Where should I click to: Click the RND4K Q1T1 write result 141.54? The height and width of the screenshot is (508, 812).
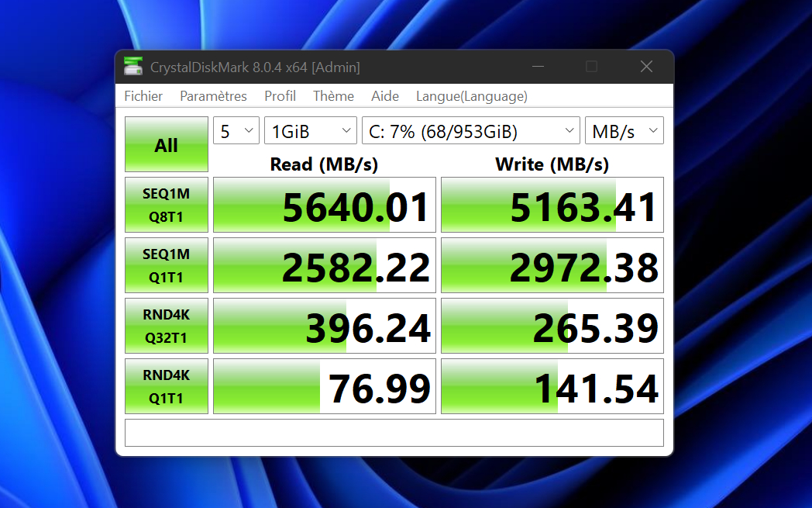click(552, 386)
